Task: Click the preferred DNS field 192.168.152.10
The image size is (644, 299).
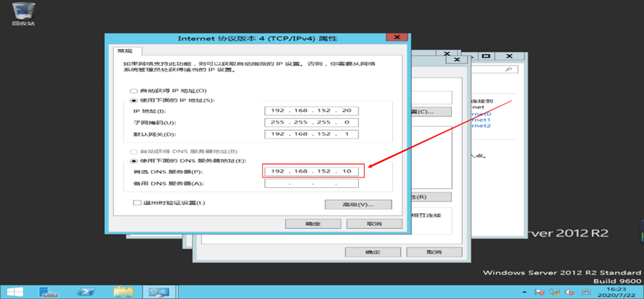Action: point(311,171)
